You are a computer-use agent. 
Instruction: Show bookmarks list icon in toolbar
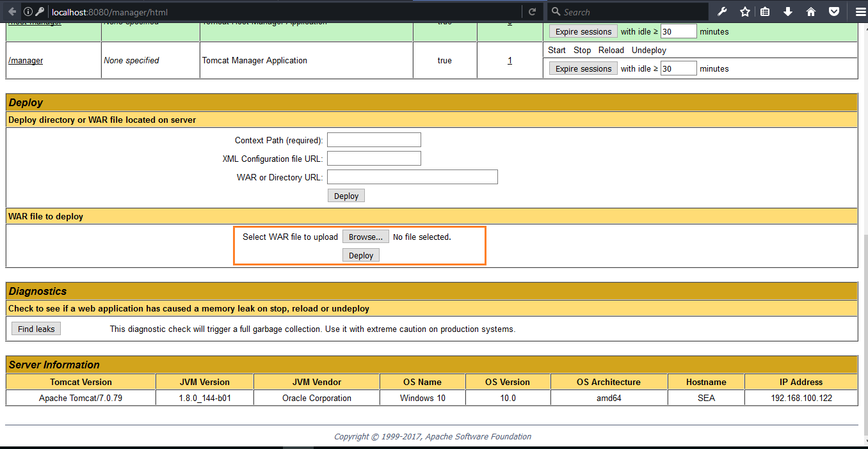point(766,12)
